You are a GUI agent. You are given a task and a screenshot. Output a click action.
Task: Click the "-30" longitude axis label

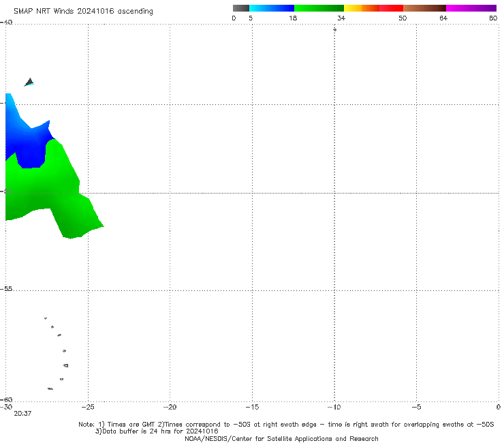click(x=6, y=407)
